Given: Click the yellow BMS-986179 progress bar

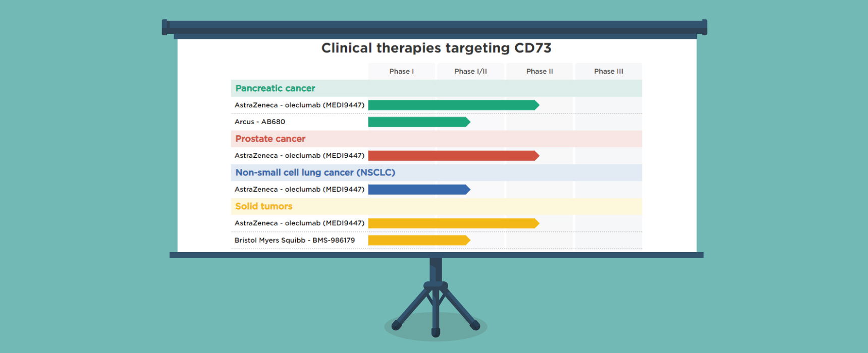Looking at the screenshot, I should tap(419, 240).
